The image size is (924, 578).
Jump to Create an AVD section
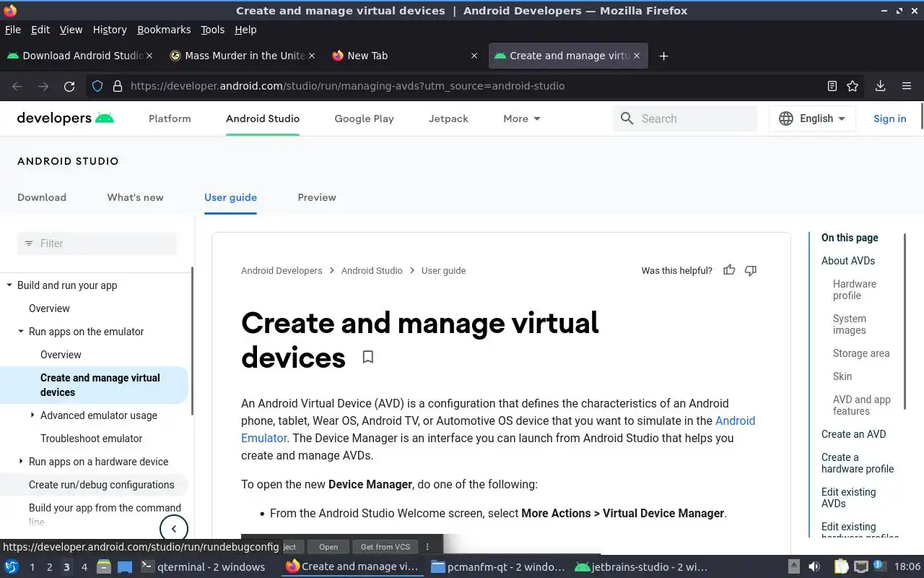point(853,434)
